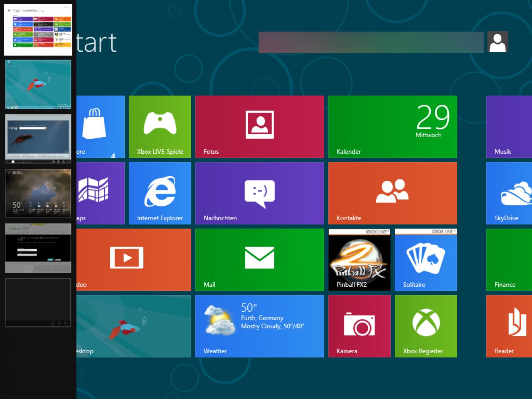Switch to the desktop fish wallpaper thumbnail
The width and height of the screenshot is (532, 399).
coord(38,84)
